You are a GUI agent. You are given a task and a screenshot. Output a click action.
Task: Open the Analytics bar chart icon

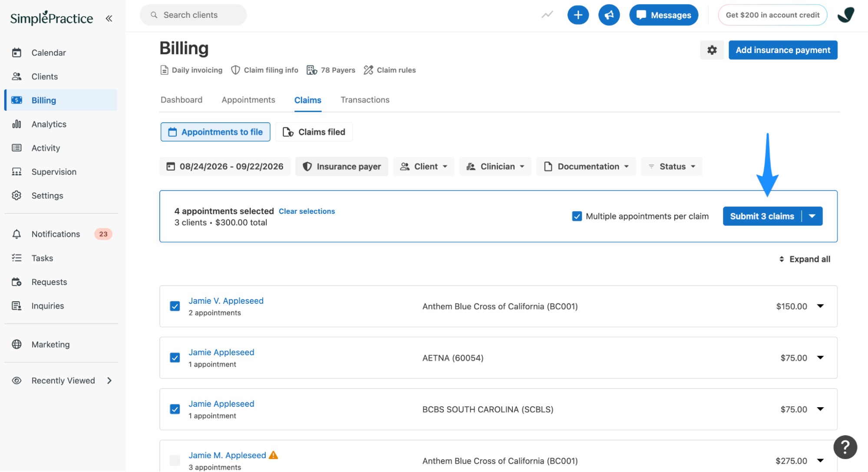pyautogui.click(x=17, y=124)
